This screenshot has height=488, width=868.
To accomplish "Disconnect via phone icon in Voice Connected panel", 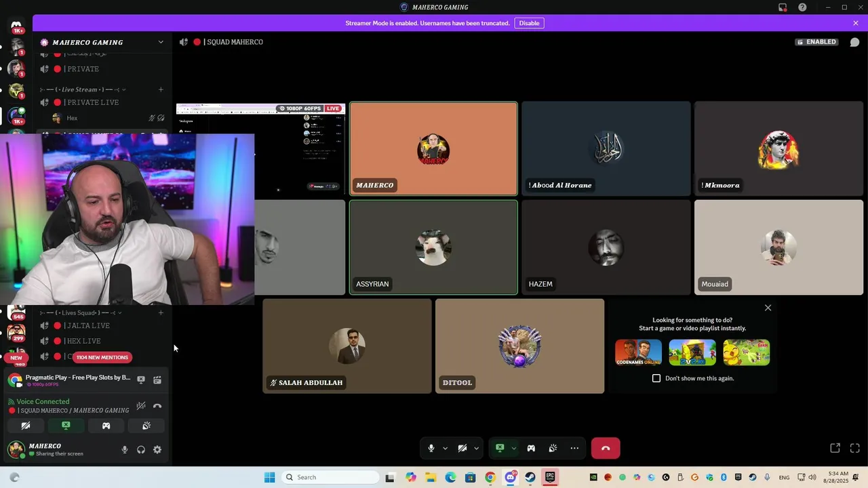I will [157, 406].
